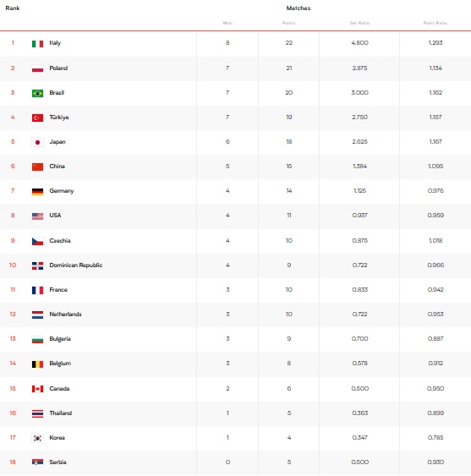471x476 pixels.
Task: Click the Italy flag icon
Action: 37,44
